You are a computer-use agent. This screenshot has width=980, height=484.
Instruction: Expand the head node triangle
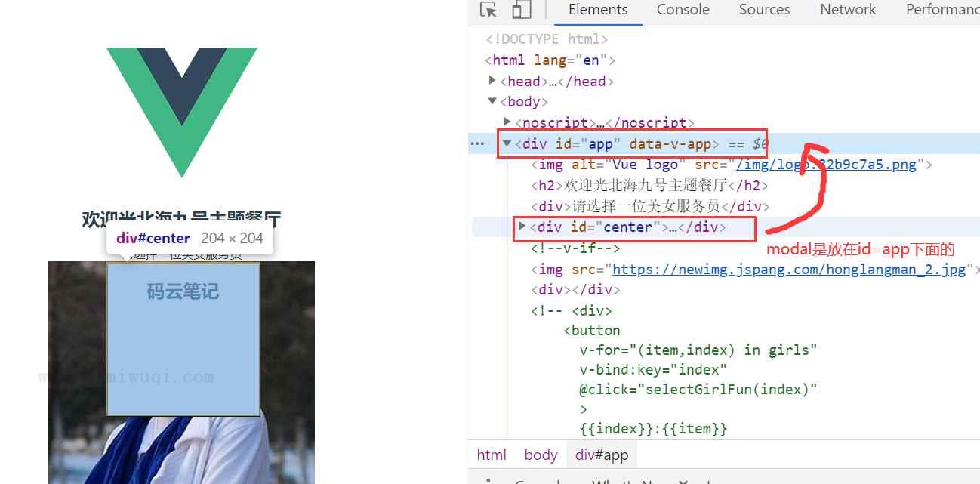(x=492, y=80)
